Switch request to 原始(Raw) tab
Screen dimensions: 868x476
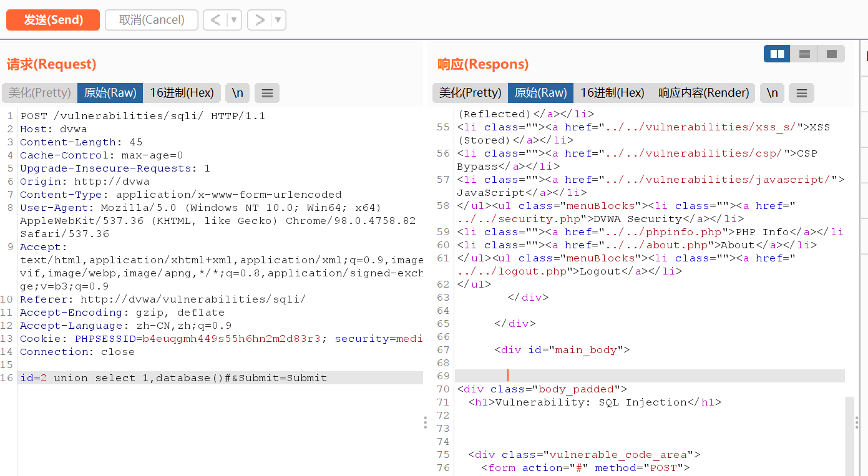[x=110, y=93]
